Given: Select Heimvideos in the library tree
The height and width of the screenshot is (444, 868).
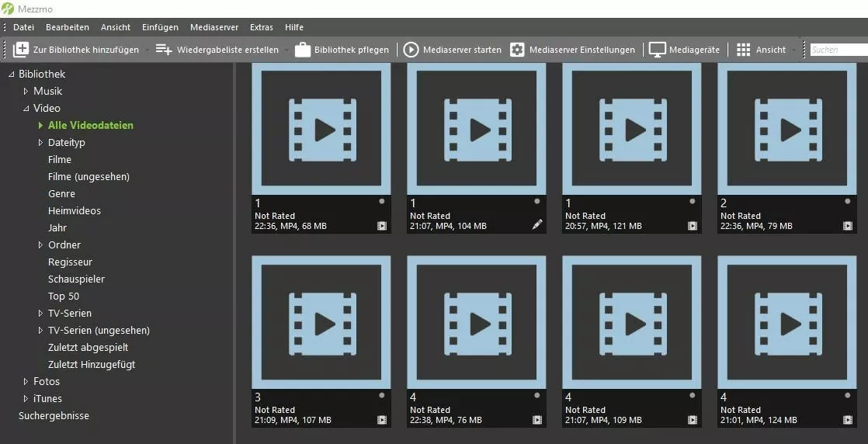Looking at the screenshot, I should coord(75,211).
